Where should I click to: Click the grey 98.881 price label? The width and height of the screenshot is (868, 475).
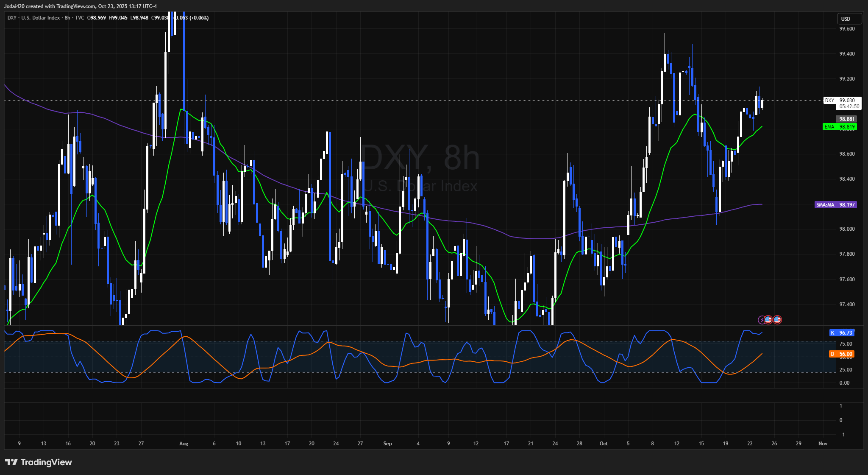(846, 119)
